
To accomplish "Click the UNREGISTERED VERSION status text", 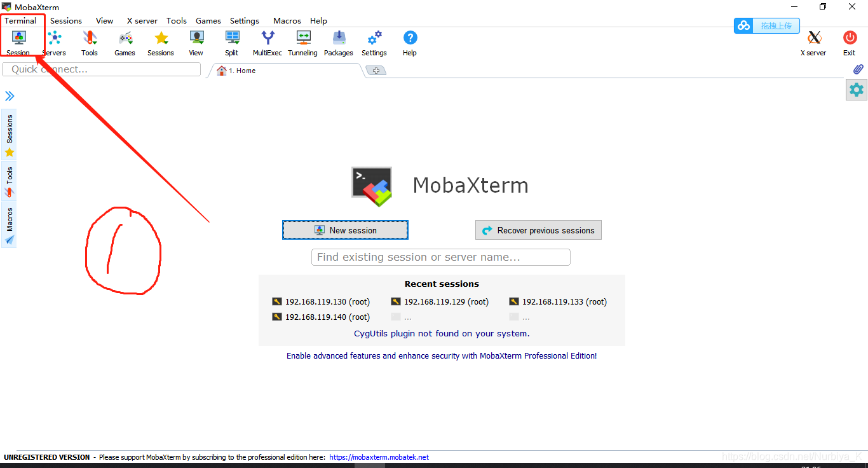I will point(47,457).
